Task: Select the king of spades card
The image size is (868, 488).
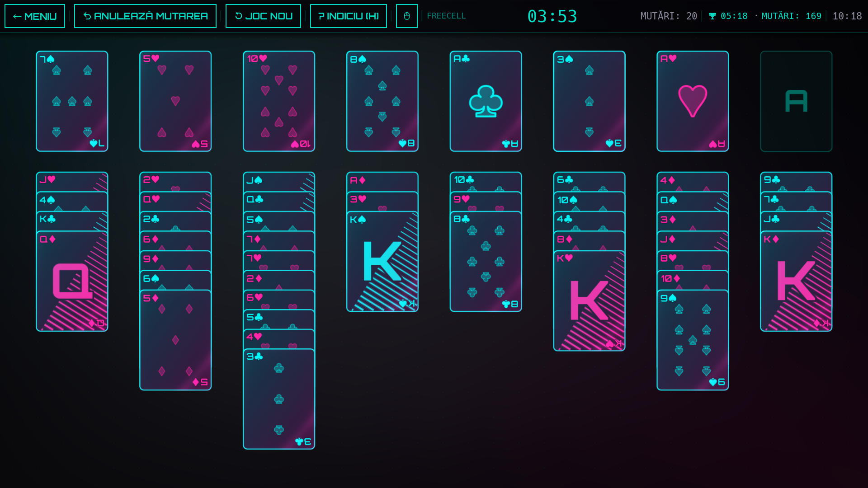Action: 382,262
